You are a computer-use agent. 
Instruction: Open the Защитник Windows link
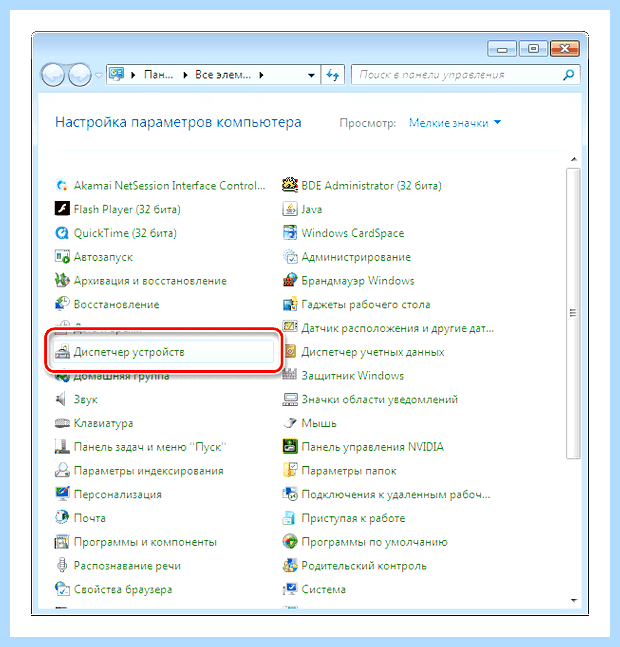pyautogui.click(x=352, y=375)
